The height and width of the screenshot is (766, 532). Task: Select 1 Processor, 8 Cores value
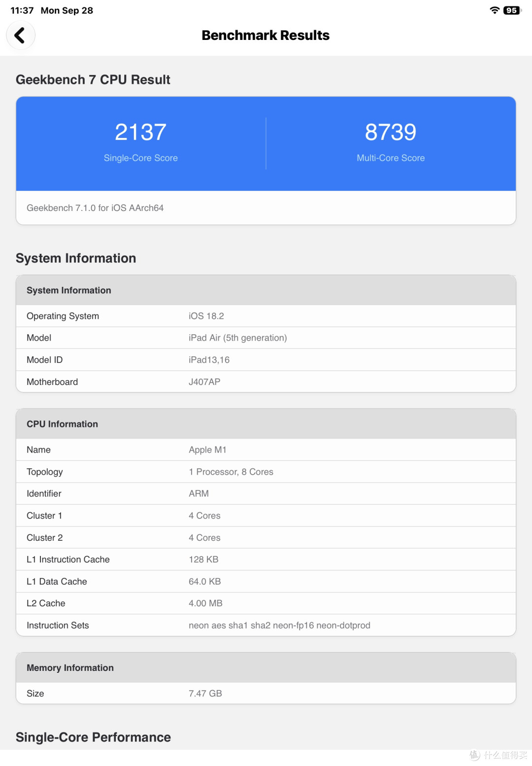coord(231,472)
